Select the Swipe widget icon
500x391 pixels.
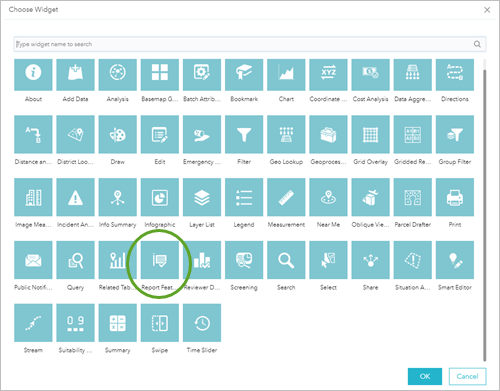pos(160,323)
